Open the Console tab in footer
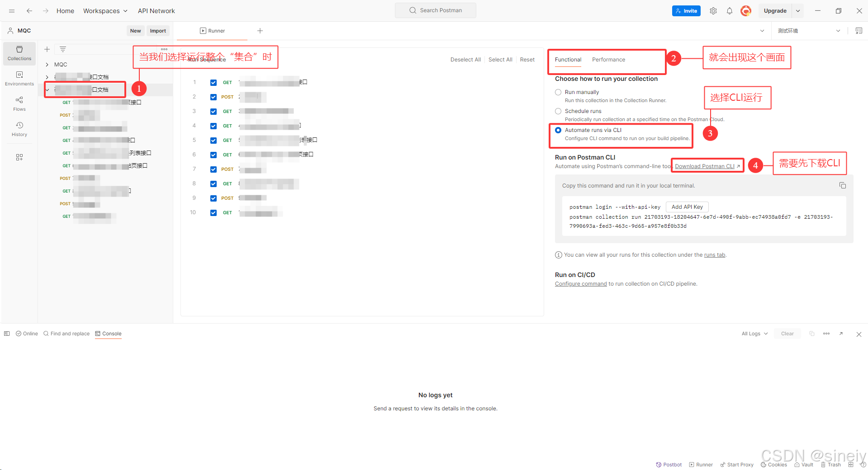868x470 pixels. tap(109, 334)
